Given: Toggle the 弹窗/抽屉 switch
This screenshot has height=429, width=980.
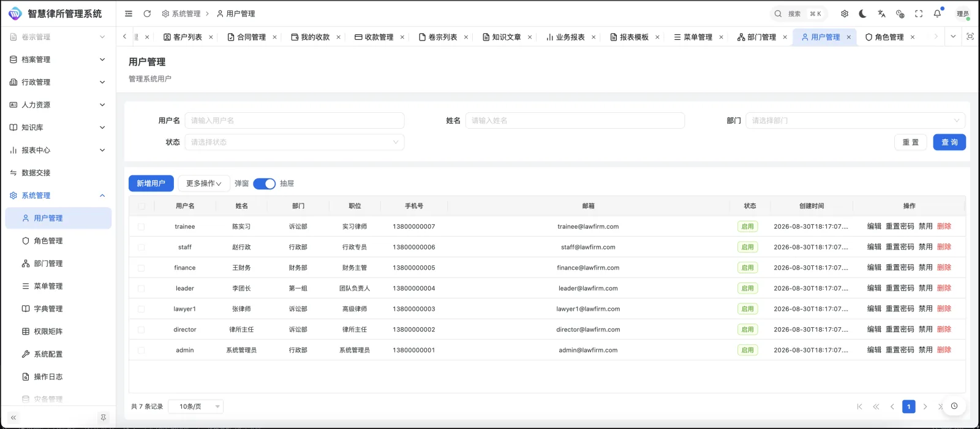Looking at the screenshot, I should tap(265, 184).
